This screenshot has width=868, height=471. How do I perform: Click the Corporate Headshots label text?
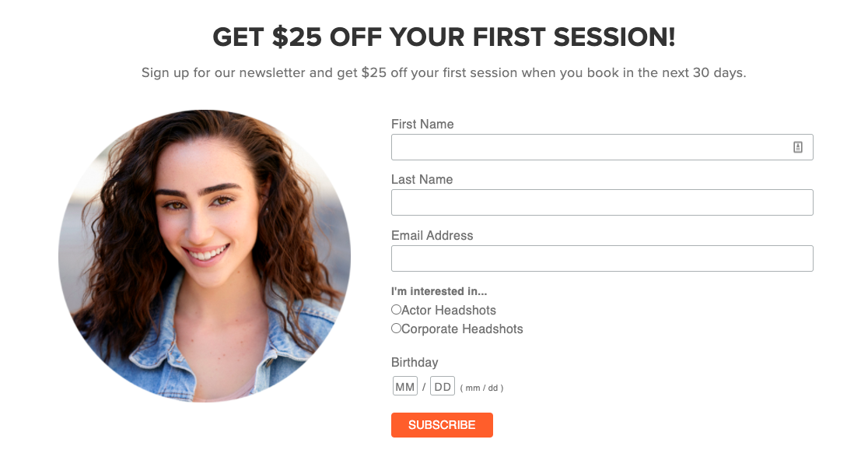coord(462,329)
